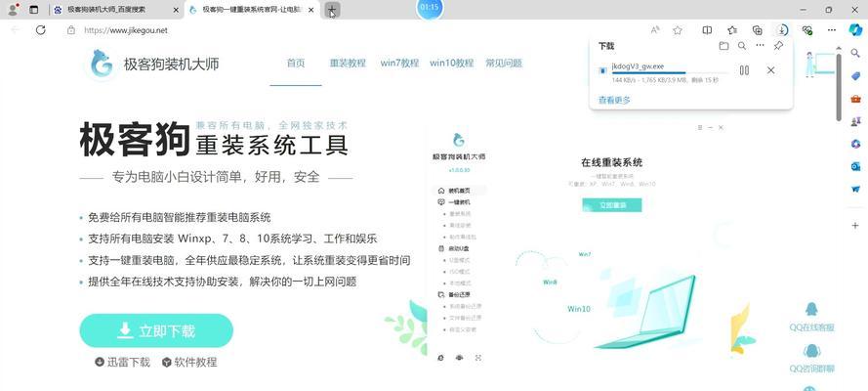Toggle the Downloads toolbar button

click(x=782, y=30)
